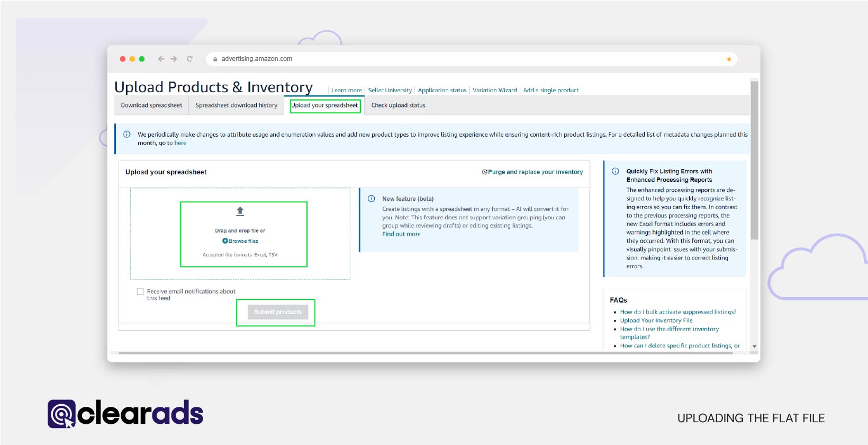
Task: Click the FAQs heading
Action: pyautogui.click(x=618, y=300)
